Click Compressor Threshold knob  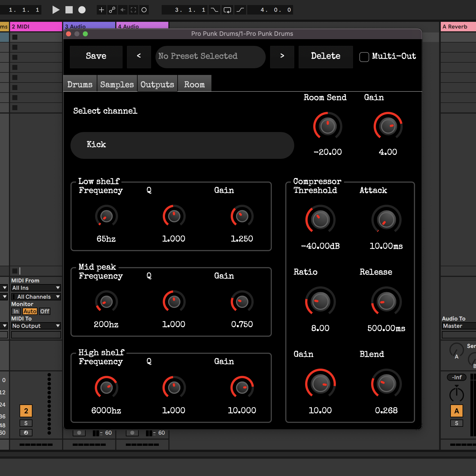pos(320,220)
